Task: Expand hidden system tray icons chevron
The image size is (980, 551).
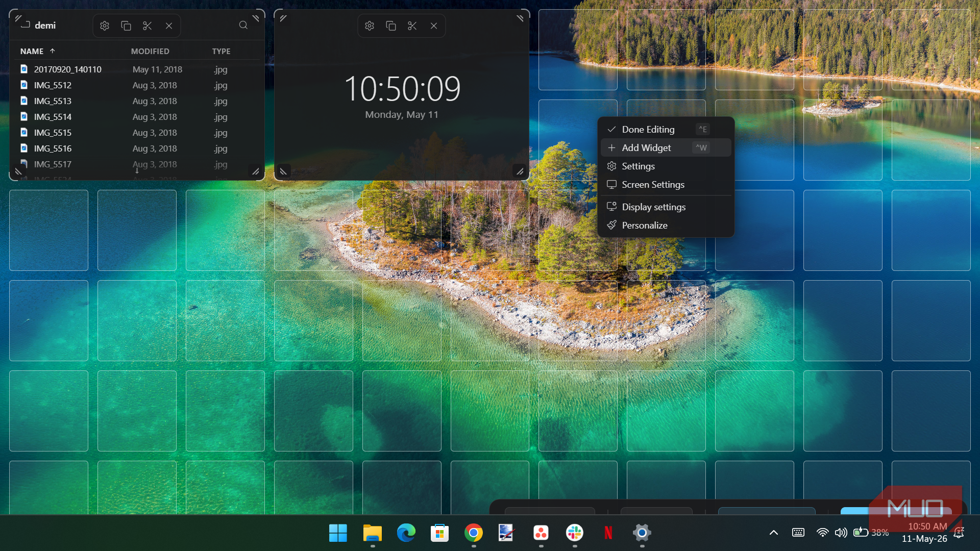Action: (774, 533)
